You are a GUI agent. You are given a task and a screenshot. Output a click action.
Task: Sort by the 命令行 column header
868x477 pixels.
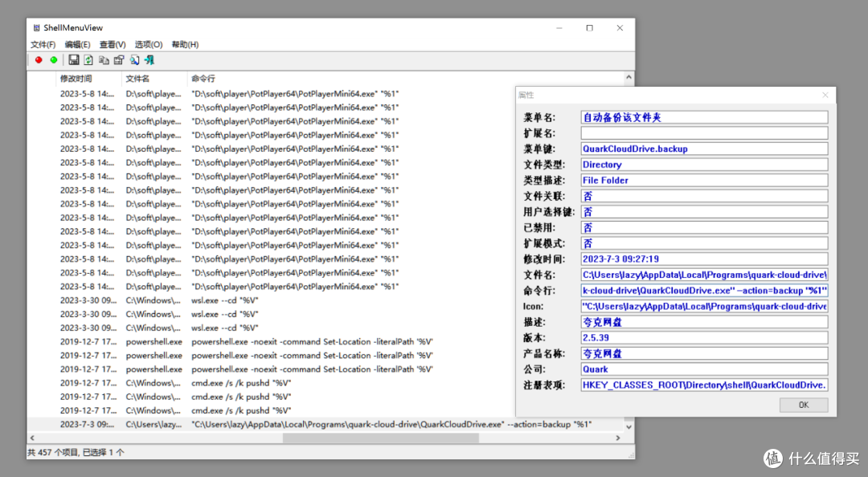(x=406, y=79)
